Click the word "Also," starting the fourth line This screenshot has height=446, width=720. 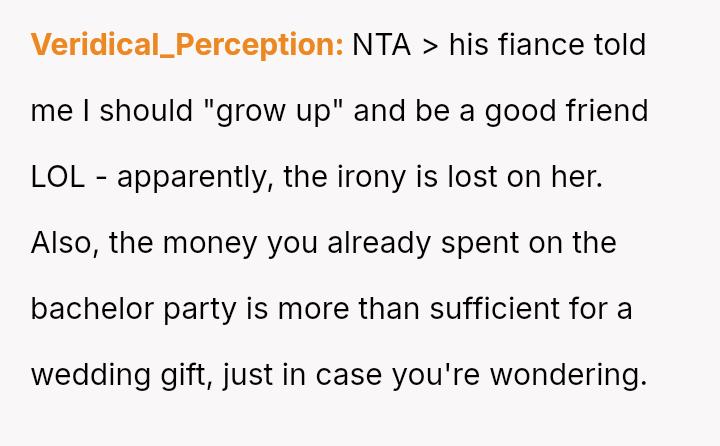click(x=62, y=243)
